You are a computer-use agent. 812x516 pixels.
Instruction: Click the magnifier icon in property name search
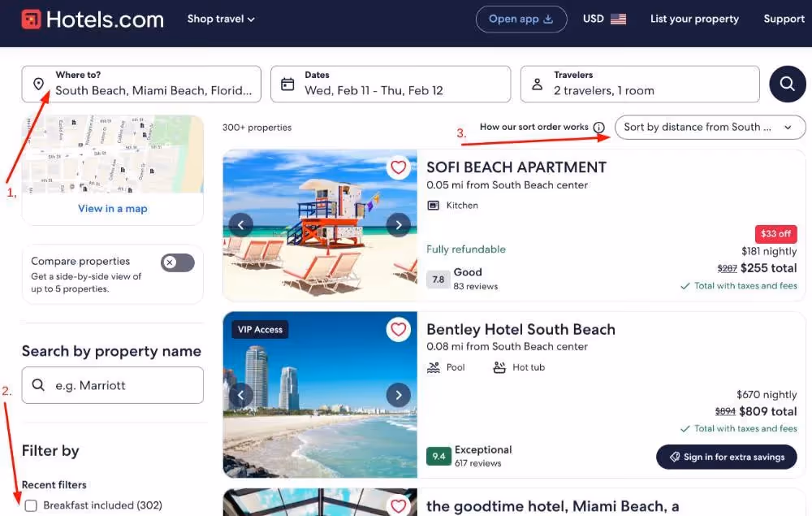click(x=38, y=385)
